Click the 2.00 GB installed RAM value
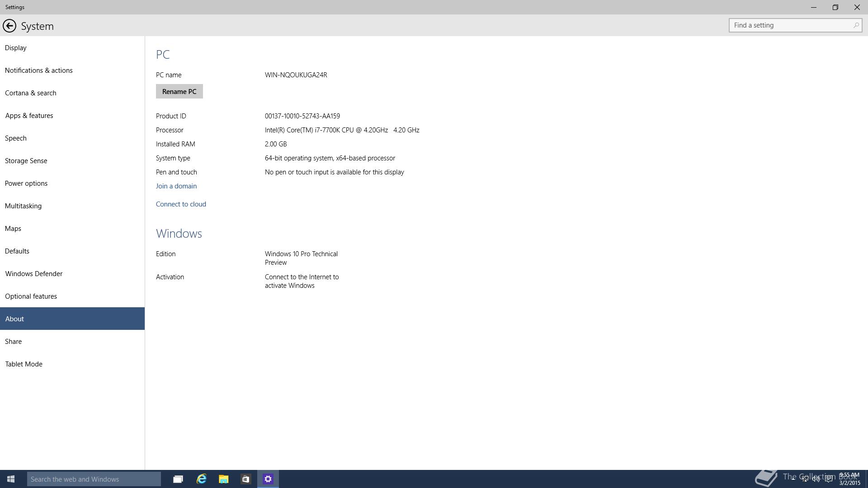 (x=276, y=144)
